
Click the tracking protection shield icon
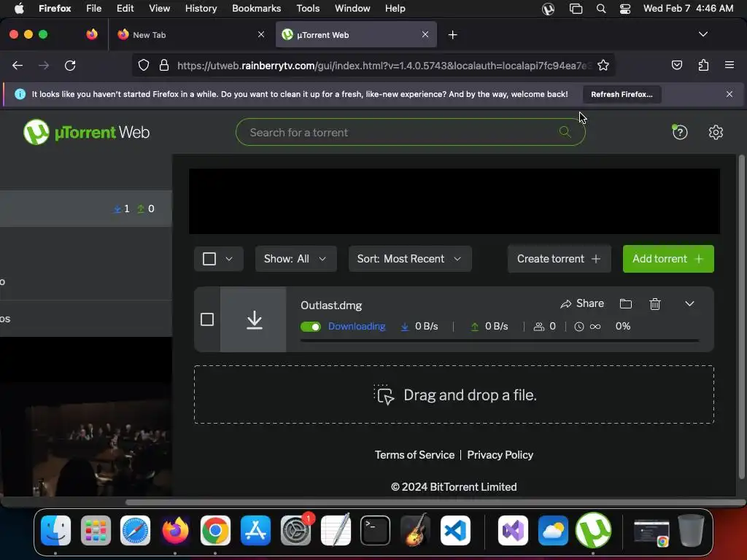coord(144,65)
